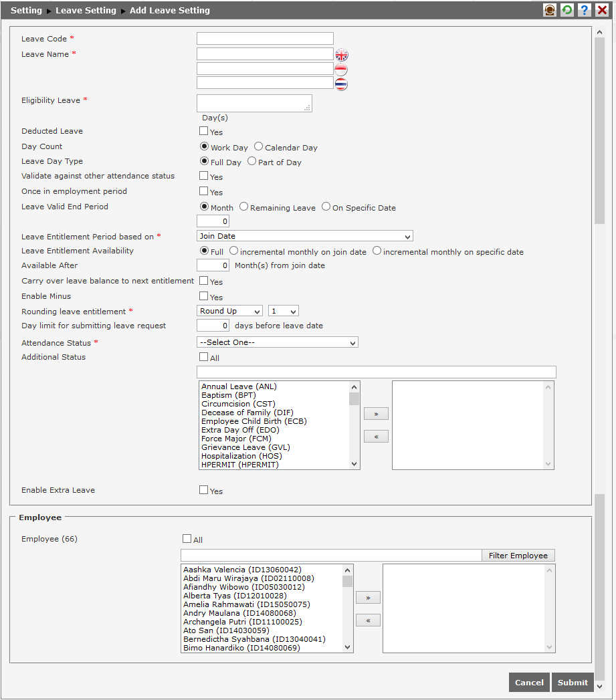
Task: Select the Thai flag language icon
Action: click(x=341, y=84)
